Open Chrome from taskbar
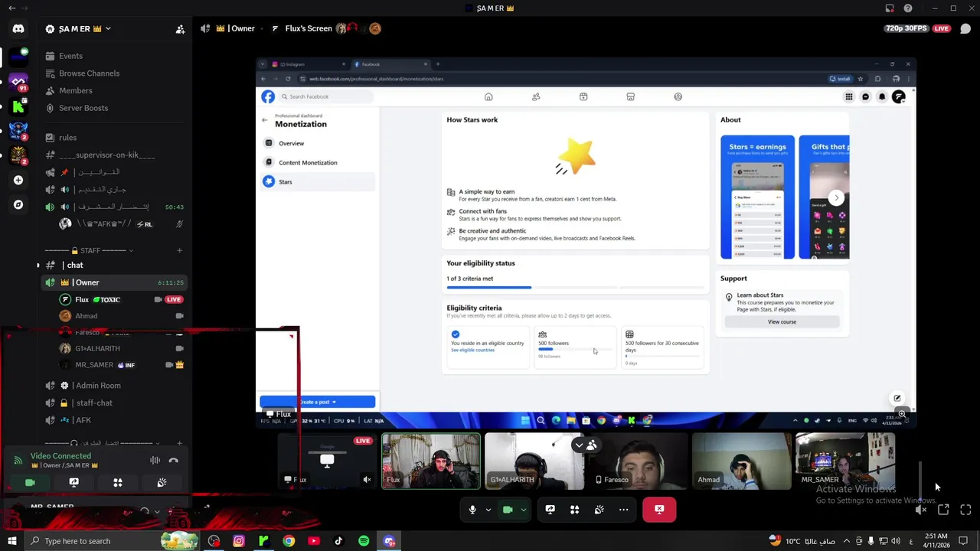Viewport: 980px width, 551px height. point(289,541)
